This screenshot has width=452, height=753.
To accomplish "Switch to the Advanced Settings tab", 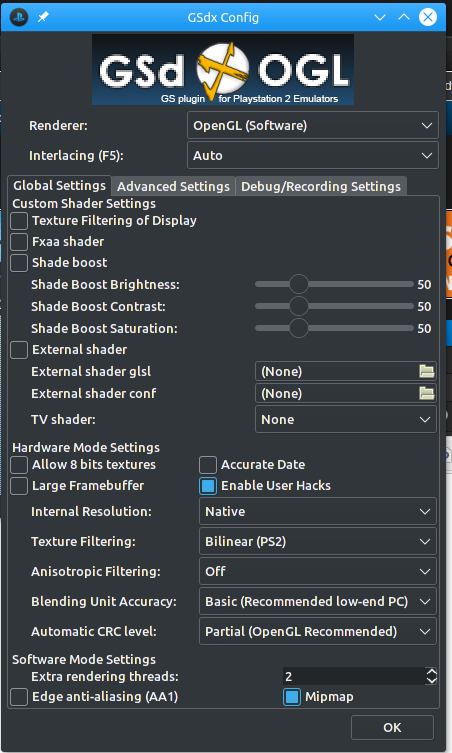I will 173,186.
